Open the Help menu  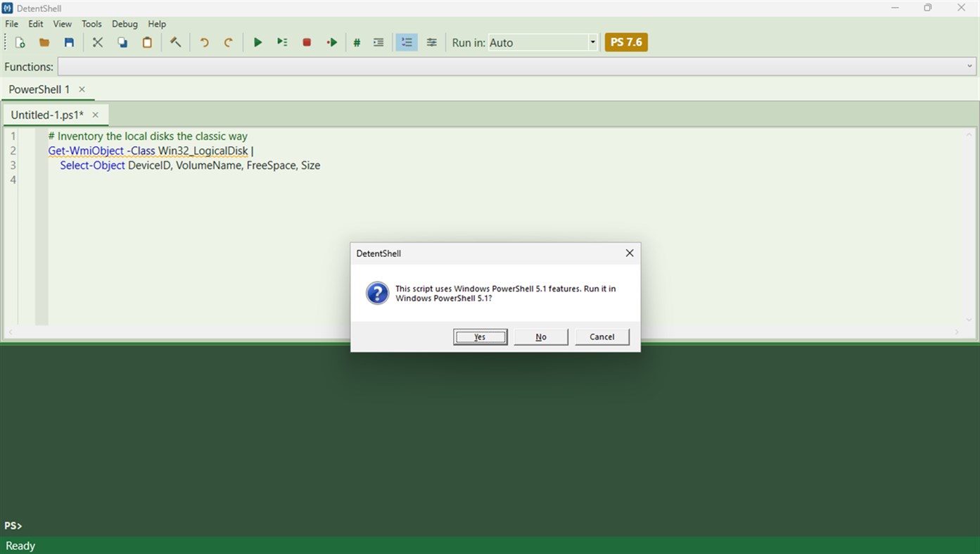(157, 24)
